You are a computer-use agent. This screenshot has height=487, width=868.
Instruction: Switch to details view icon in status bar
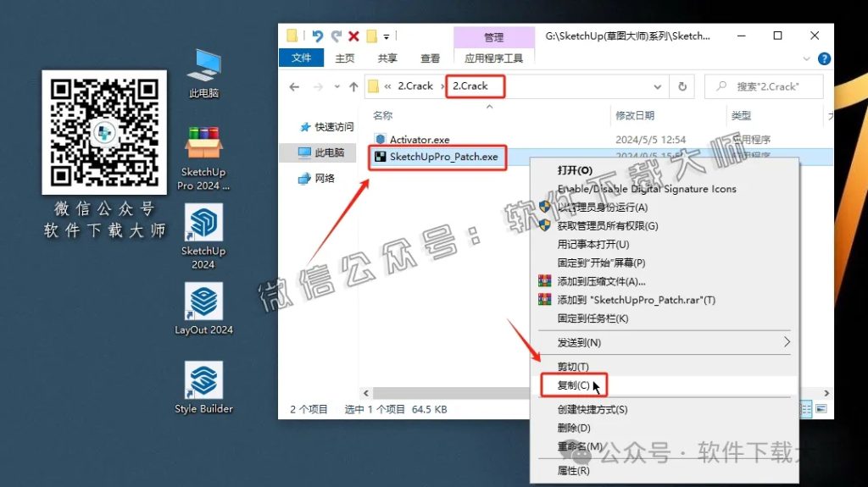tap(806, 409)
